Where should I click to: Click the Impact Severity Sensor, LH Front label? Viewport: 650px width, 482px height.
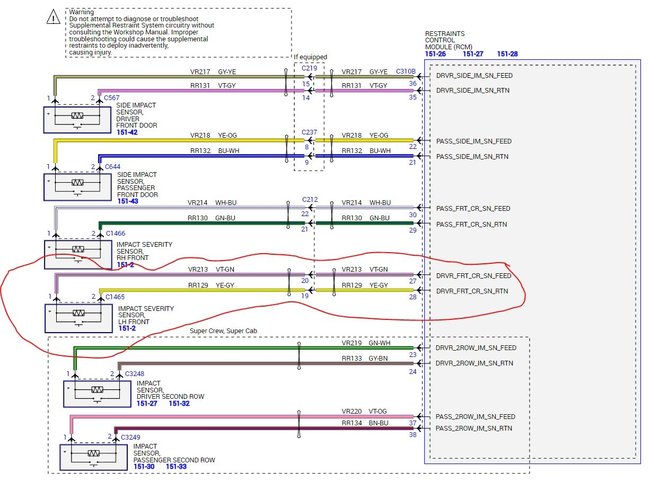pyautogui.click(x=146, y=315)
